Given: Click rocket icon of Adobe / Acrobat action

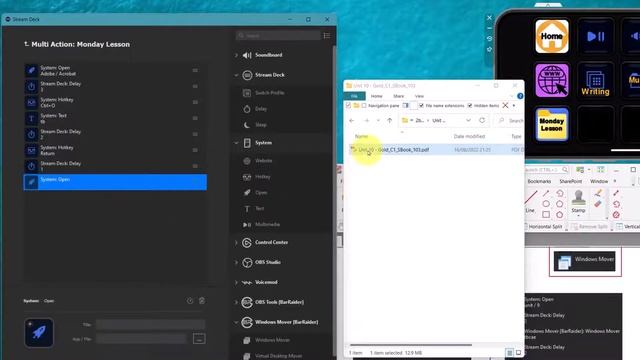Looking at the screenshot, I should coord(31,71).
